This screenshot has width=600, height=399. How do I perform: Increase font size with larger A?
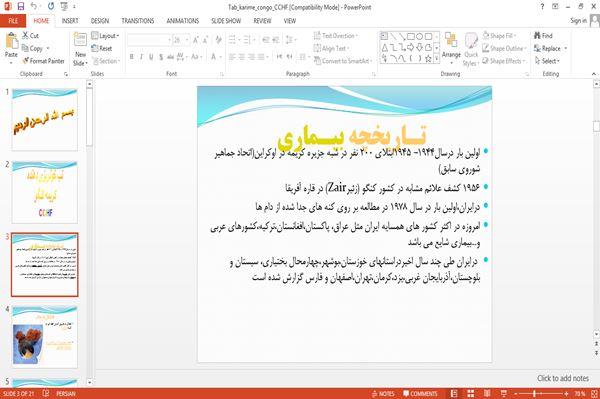[196, 40]
